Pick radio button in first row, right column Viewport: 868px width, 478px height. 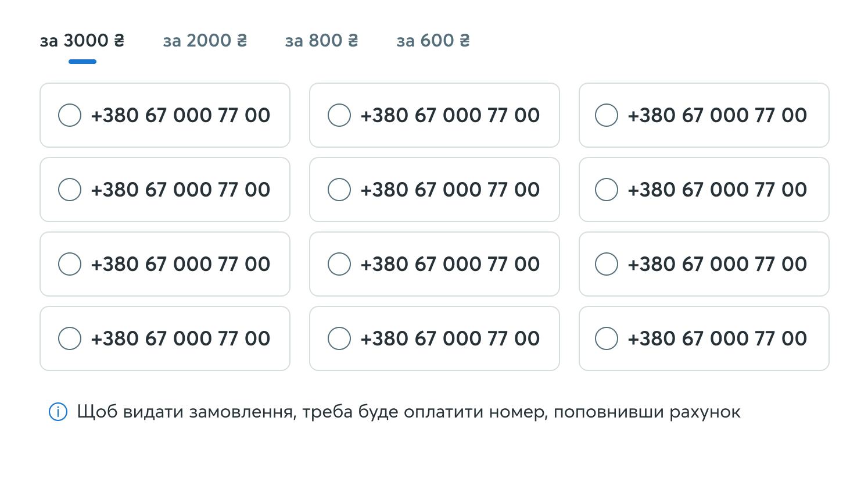click(607, 115)
